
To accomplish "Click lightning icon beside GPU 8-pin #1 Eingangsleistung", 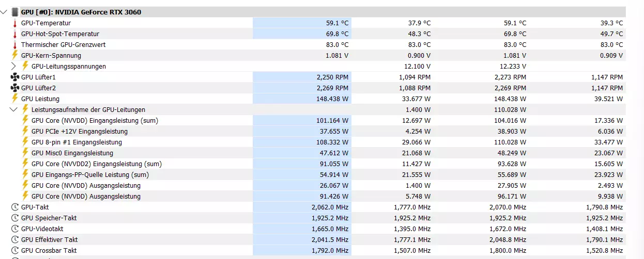I will click(x=25, y=142).
